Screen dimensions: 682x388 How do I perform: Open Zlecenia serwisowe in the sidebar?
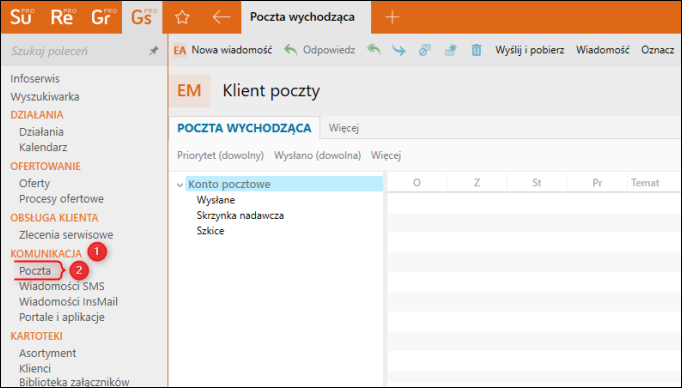click(x=66, y=235)
